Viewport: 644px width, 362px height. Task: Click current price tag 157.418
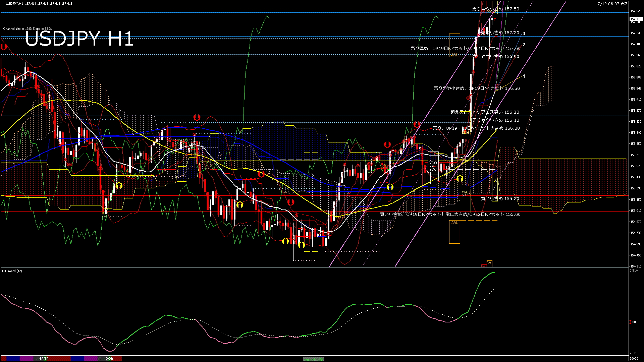point(636,19)
